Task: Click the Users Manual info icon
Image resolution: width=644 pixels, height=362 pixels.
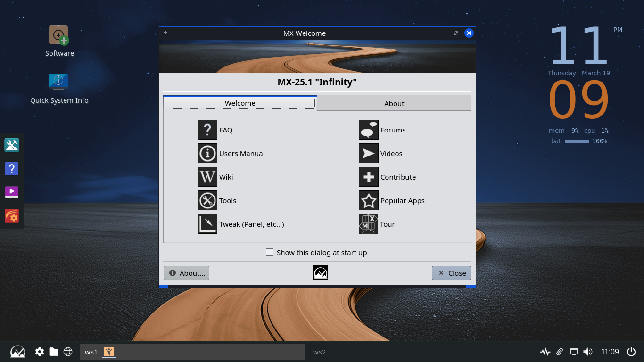Action: pos(207,153)
